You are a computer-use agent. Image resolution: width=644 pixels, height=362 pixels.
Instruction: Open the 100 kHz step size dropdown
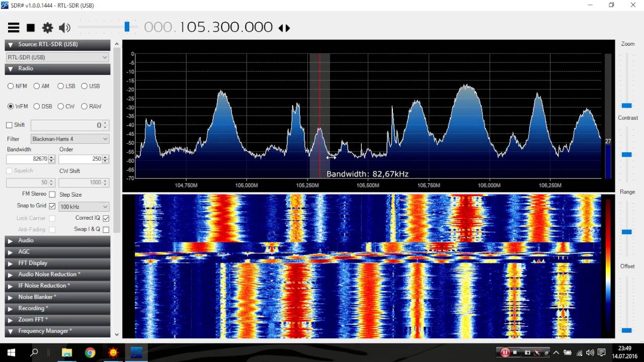(84, 207)
